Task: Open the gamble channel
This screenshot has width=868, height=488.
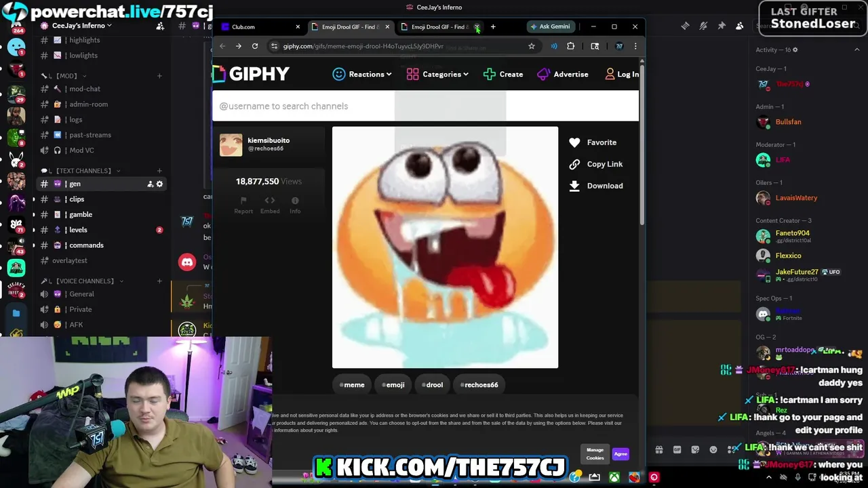Action: (102, 214)
